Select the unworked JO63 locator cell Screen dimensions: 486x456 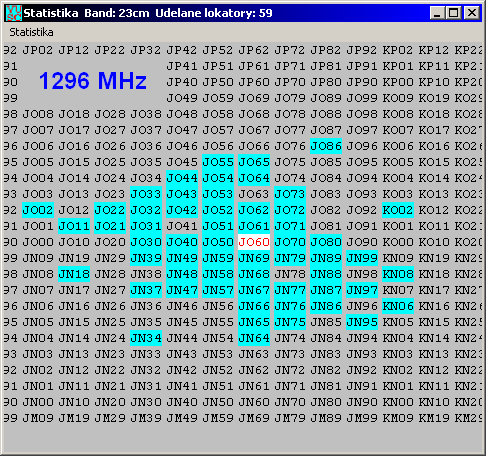[x=254, y=194]
